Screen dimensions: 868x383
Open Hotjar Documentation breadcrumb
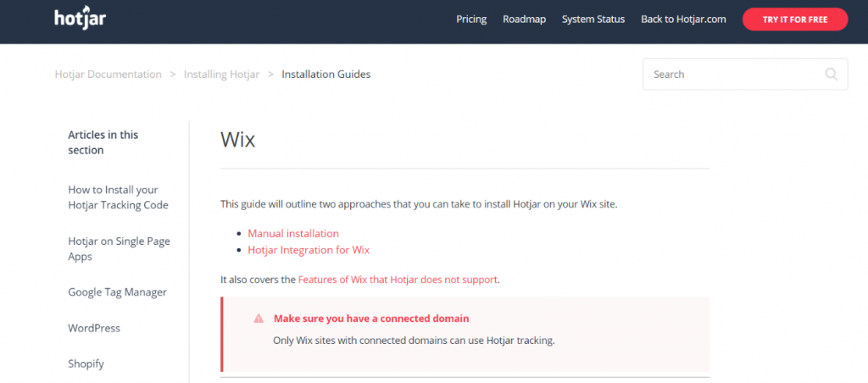tap(108, 75)
